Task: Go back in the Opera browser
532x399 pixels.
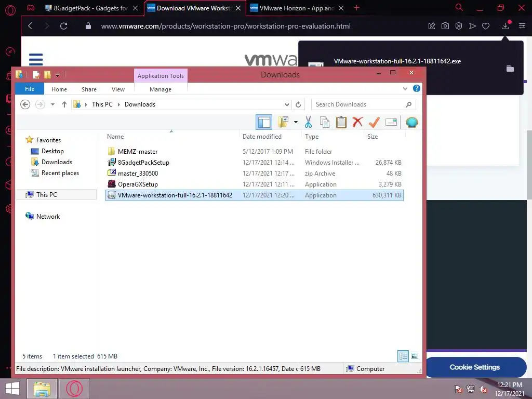Action: (x=30, y=26)
